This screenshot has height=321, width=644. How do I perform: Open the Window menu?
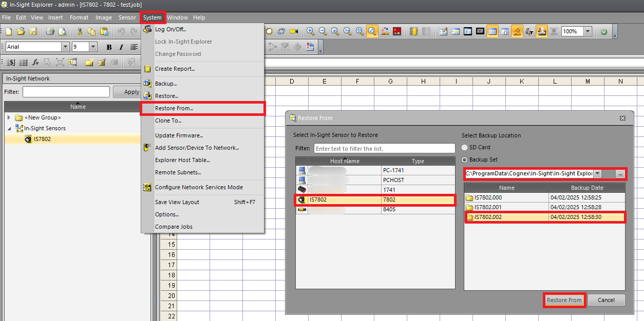pos(177,17)
